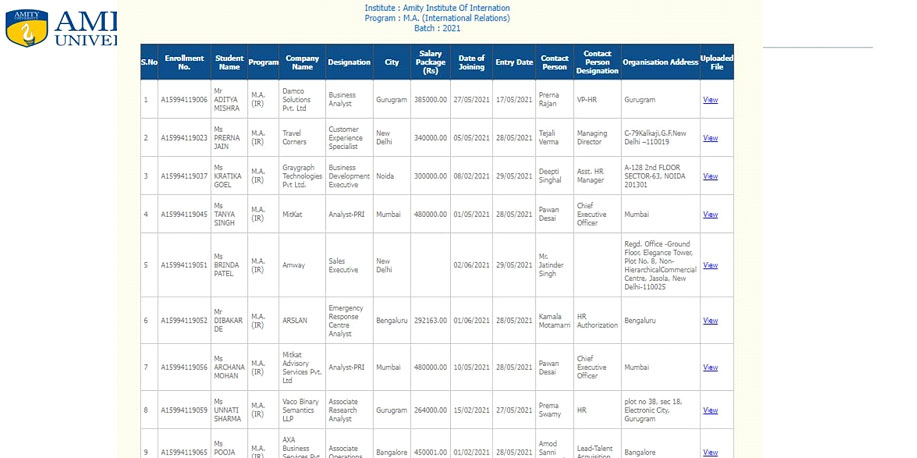Click joining date 08/02/2021
The width and height of the screenshot is (917, 458).
471,176
